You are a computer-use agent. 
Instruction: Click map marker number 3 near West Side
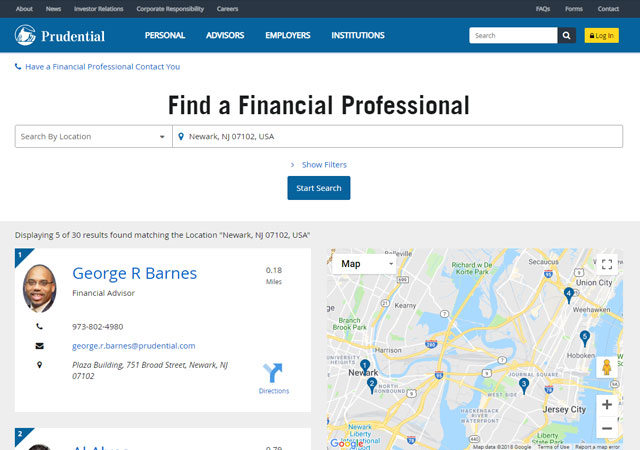(524, 385)
